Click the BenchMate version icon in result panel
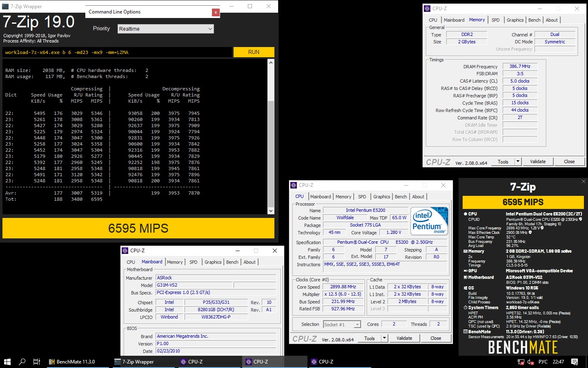The image size is (588, 368). [x=465, y=332]
